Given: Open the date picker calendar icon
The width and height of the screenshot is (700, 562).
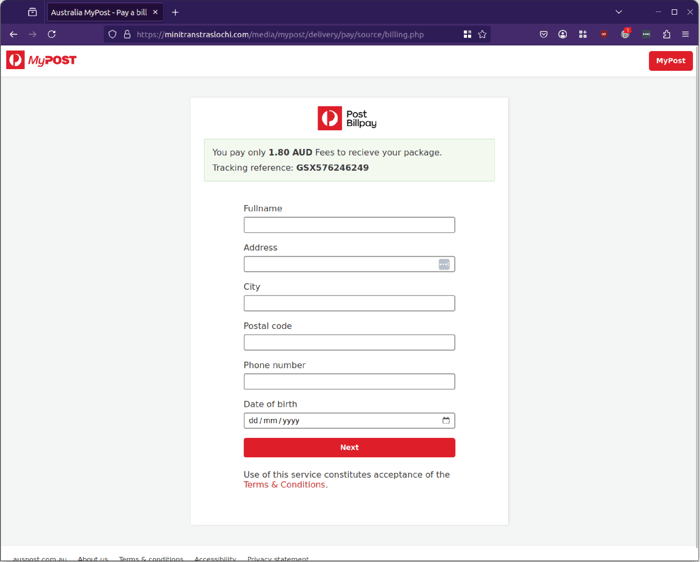Looking at the screenshot, I should pos(446,420).
